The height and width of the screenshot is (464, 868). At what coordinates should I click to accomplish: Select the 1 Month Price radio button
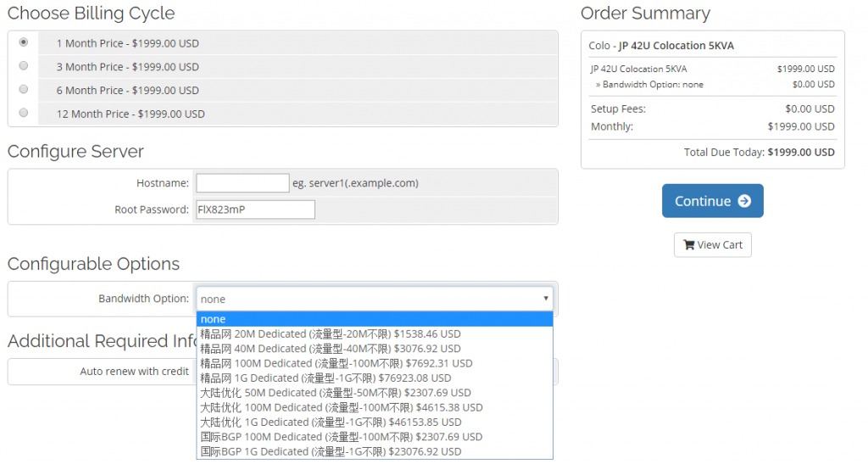point(23,42)
